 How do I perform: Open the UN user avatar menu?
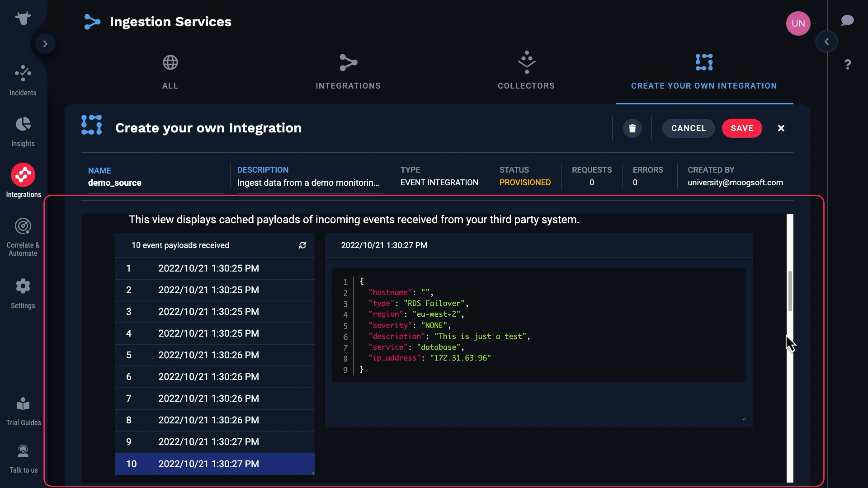click(x=798, y=23)
